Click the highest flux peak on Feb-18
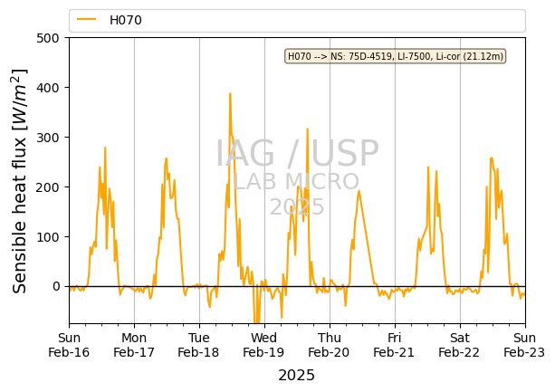 click(x=230, y=94)
